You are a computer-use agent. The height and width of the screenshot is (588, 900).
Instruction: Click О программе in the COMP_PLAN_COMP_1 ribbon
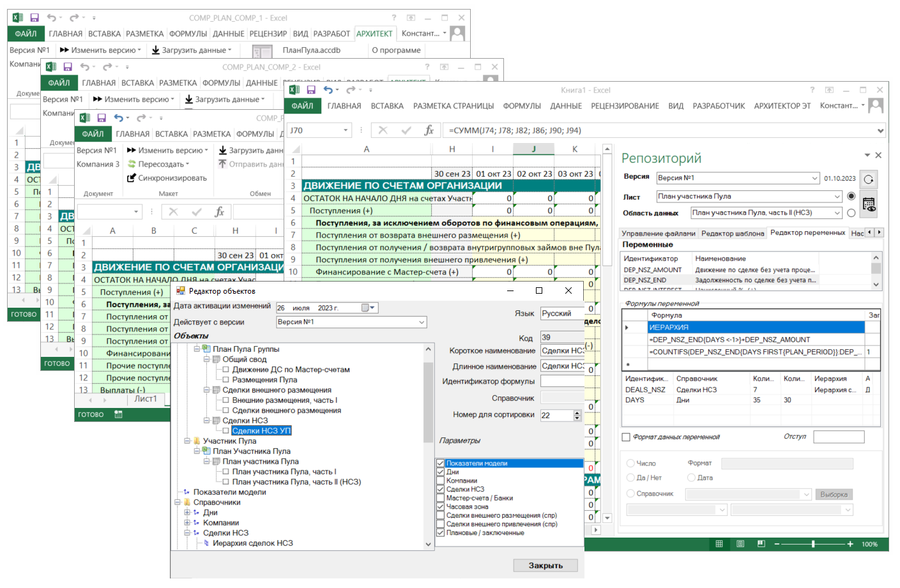(x=396, y=50)
